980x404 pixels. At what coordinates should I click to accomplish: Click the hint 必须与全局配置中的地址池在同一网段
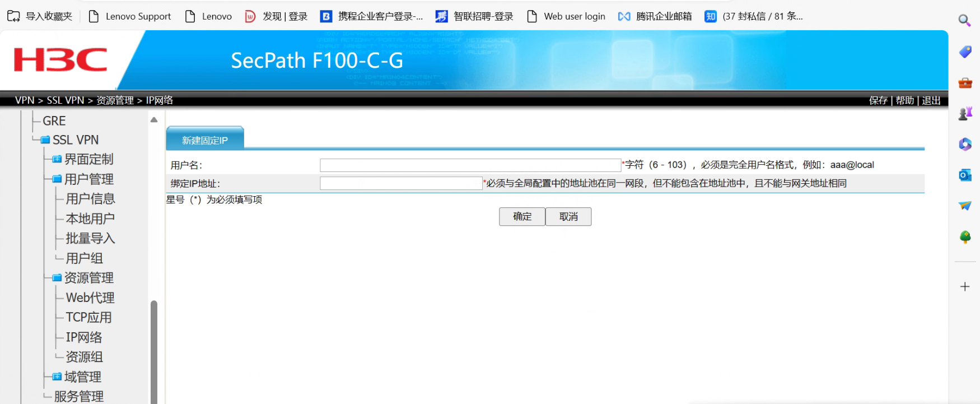tap(666, 183)
